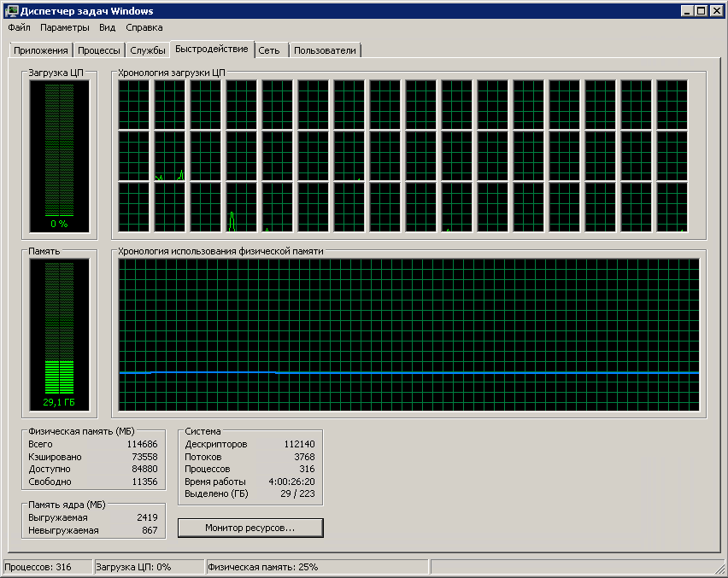728x578 pixels.
Task: Click the Всего value 114686
Action: (142, 444)
